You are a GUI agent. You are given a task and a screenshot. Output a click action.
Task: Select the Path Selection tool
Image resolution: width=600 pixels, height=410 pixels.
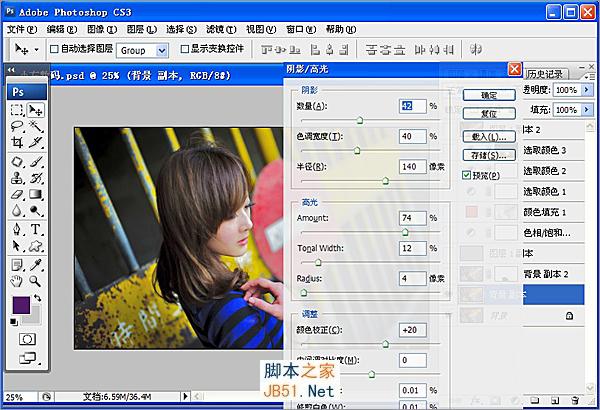[17, 245]
